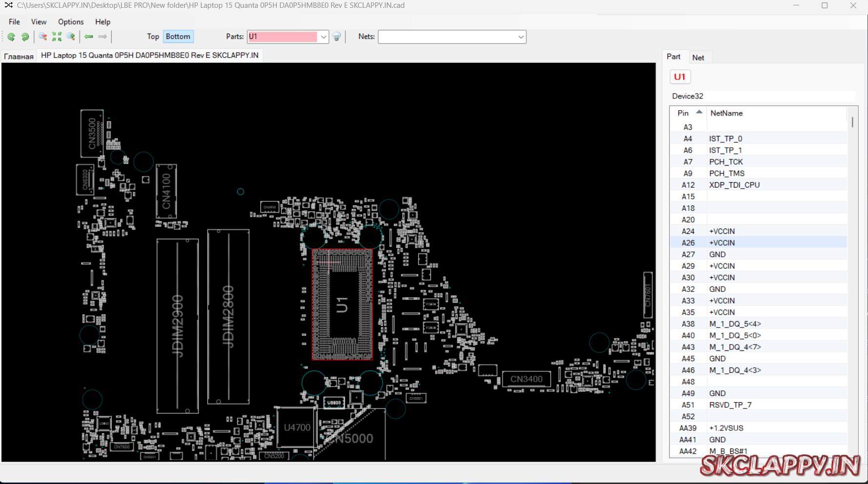Click the Parts field containing U1
Image resolution: width=868 pixels, height=484 pixels.
[x=283, y=37]
